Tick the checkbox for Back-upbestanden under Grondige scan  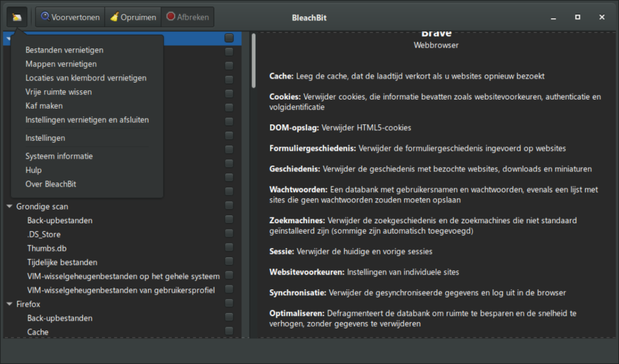[229, 220]
